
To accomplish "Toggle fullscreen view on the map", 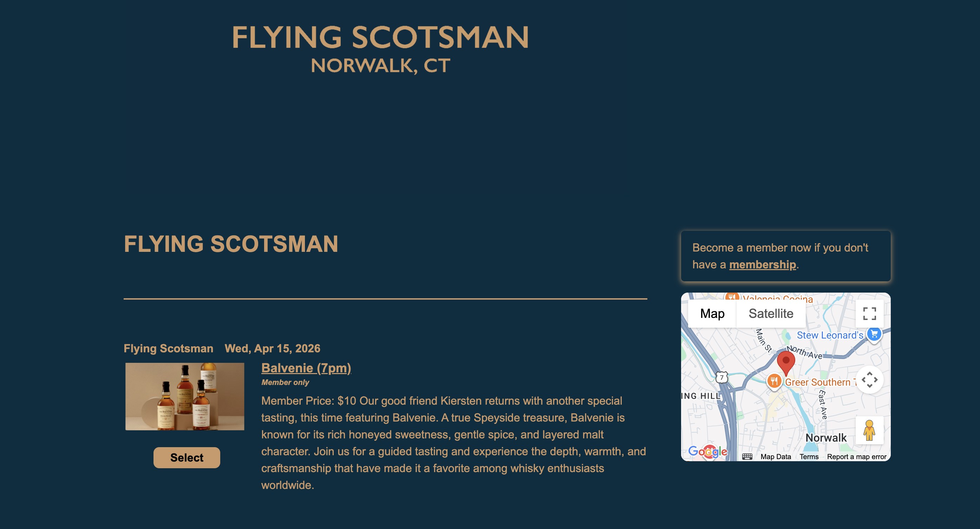I will [x=869, y=314].
